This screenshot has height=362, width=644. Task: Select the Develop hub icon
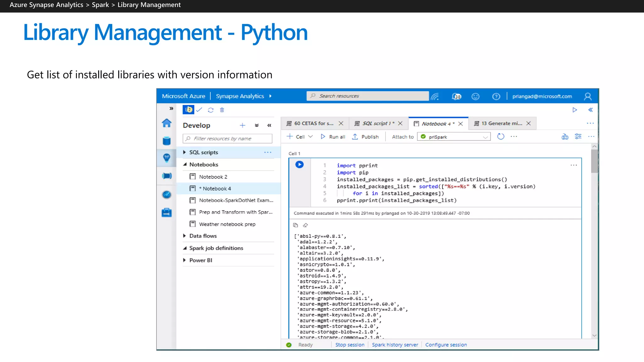[x=167, y=158]
